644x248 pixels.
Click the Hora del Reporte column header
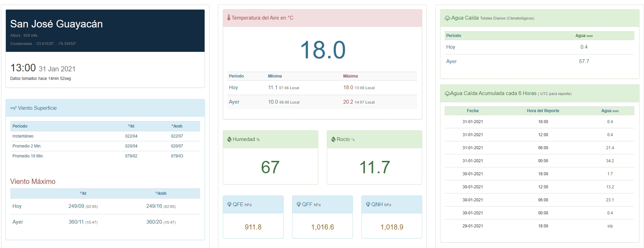(543, 111)
